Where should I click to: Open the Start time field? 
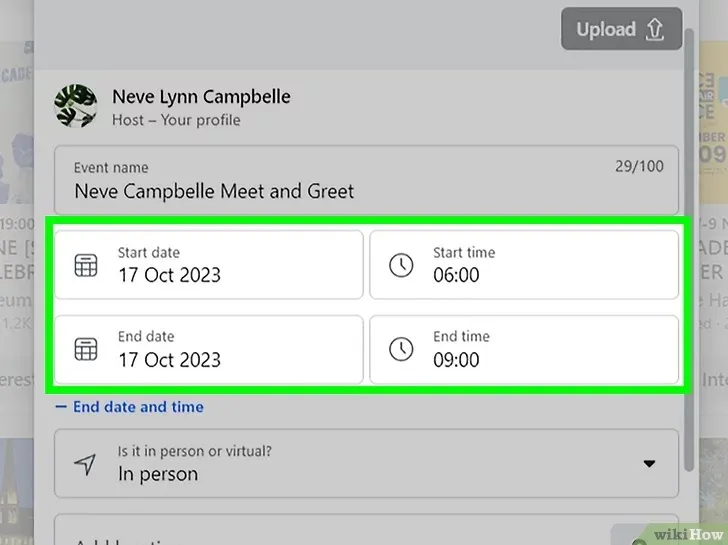(524, 265)
